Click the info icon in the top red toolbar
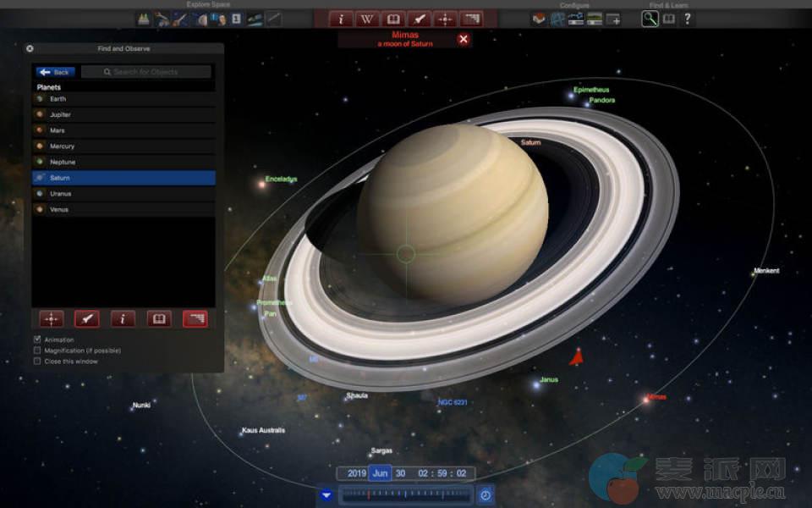Viewport: 812px width, 508px height. tap(341, 19)
